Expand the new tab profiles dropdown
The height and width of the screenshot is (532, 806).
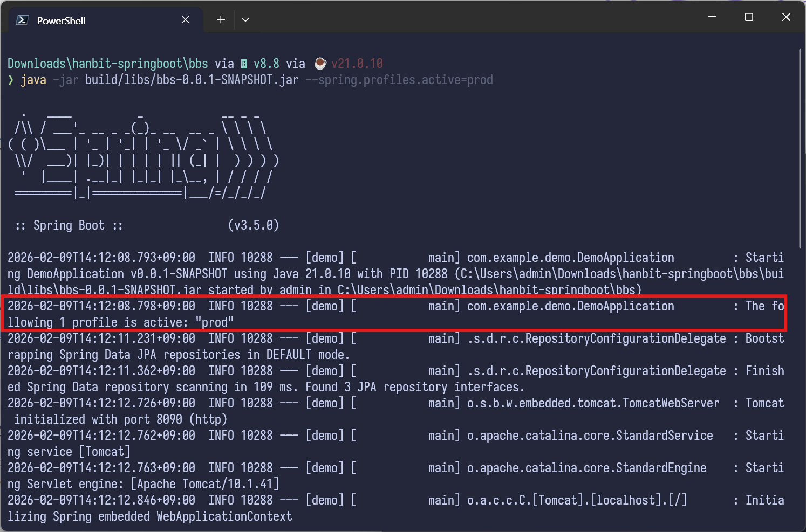[x=245, y=20]
